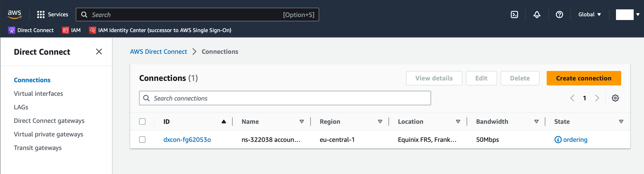Sort by the Name column arrow
This screenshot has height=174, width=644.
click(302, 122)
